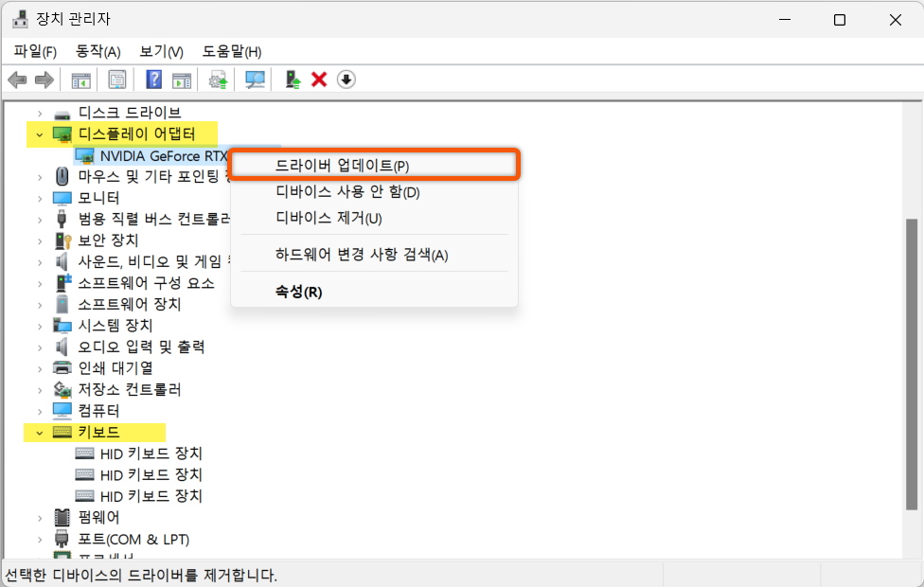This screenshot has height=587, width=924.
Task: Click the disable device down-arrow toolbar icon
Action: pyautogui.click(x=346, y=80)
